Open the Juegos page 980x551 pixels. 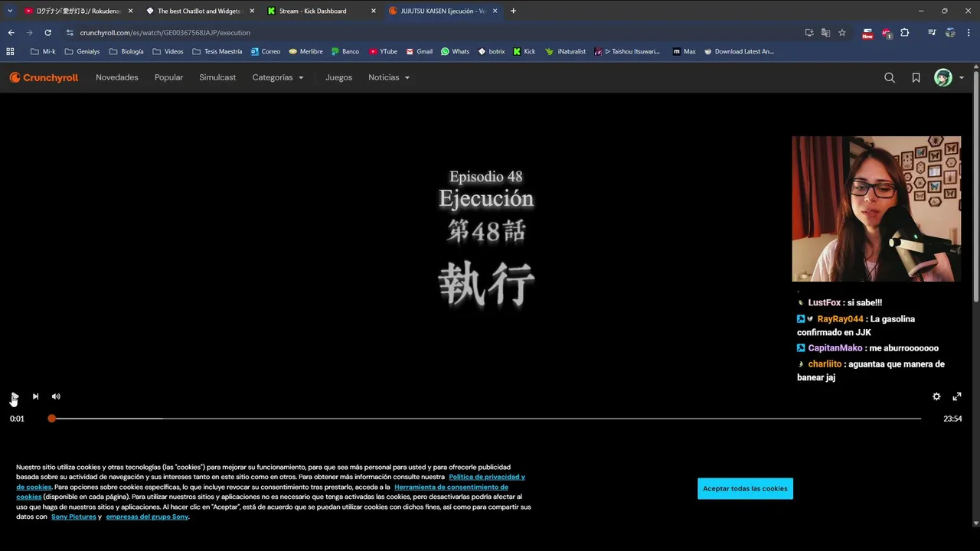click(338, 77)
